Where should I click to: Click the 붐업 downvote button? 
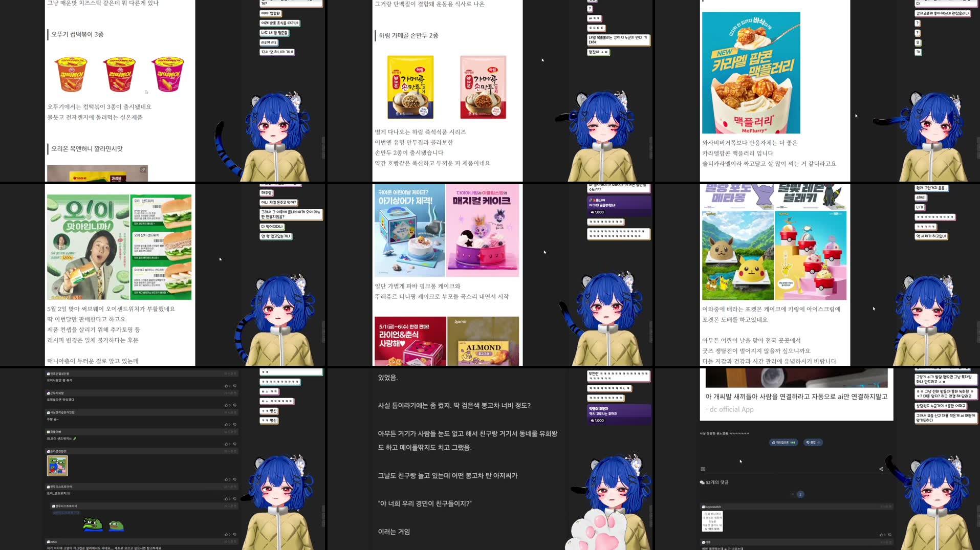(x=813, y=443)
